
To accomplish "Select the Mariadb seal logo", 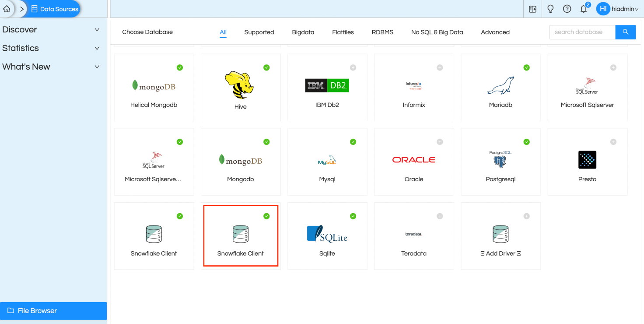I will click(500, 86).
